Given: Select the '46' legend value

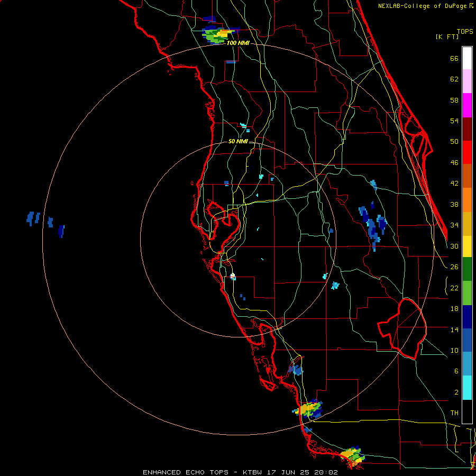Looking at the screenshot, I should (x=454, y=163).
